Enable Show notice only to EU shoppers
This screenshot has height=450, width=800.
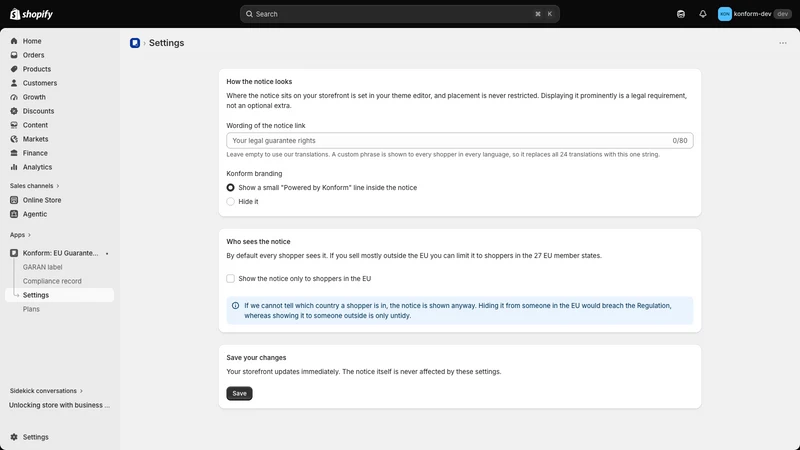tap(231, 279)
